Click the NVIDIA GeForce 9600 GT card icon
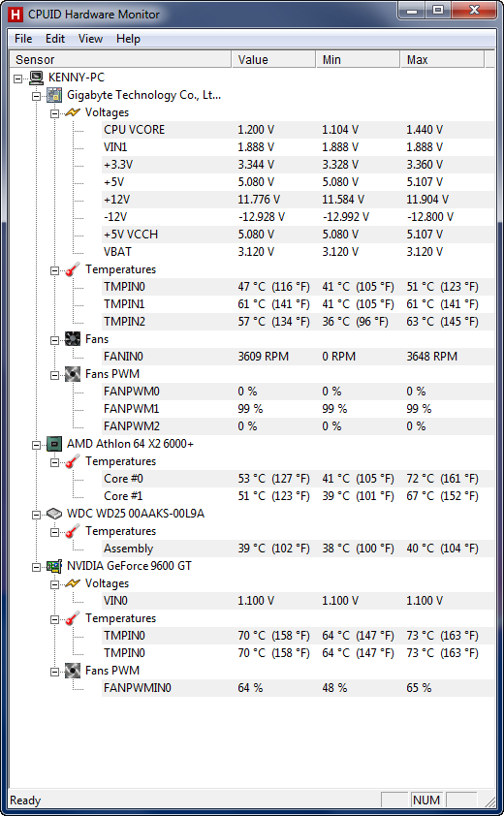Image resolution: width=504 pixels, height=816 pixels. [x=54, y=566]
